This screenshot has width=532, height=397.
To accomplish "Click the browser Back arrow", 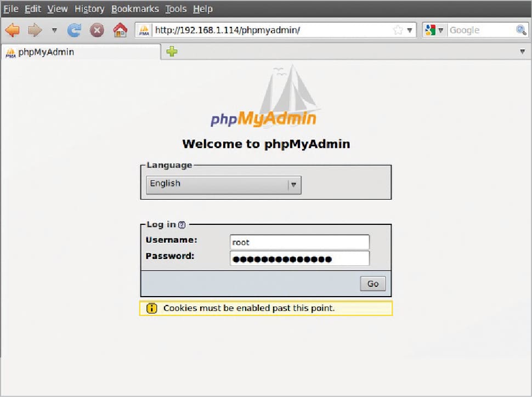I will (x=13, y=30).
